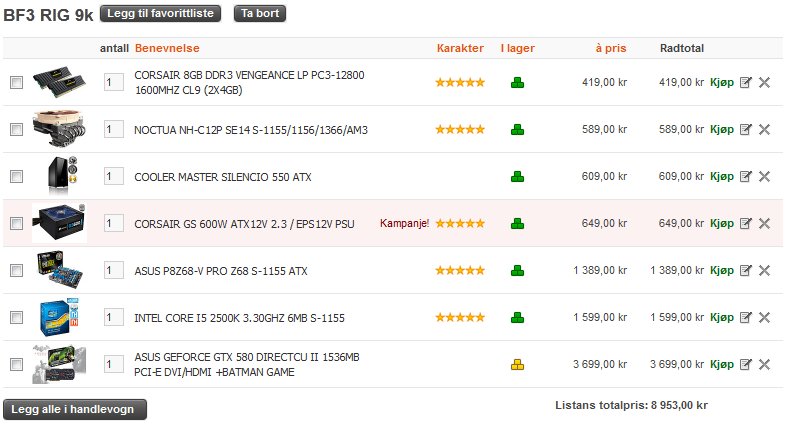Click the Listans totalpris 8 953,00 kr text
791x434 pixels.
[x=631, y=405]
